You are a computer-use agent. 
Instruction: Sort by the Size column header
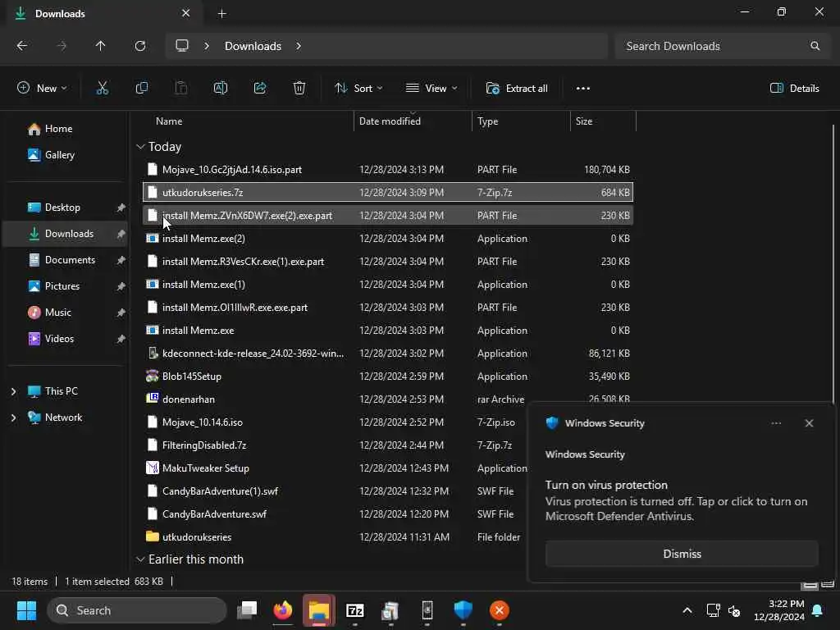(x=603, y=121)
